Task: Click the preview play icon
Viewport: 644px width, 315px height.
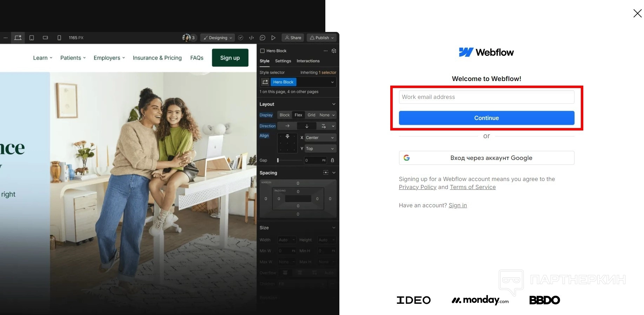Action: [x=273, y=38]
